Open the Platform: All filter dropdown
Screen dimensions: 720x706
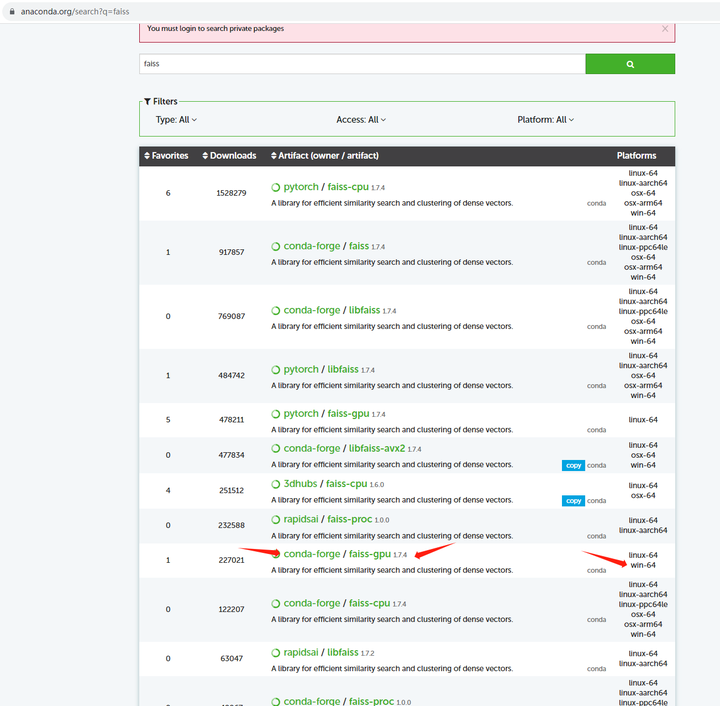(x=546, y=120)
